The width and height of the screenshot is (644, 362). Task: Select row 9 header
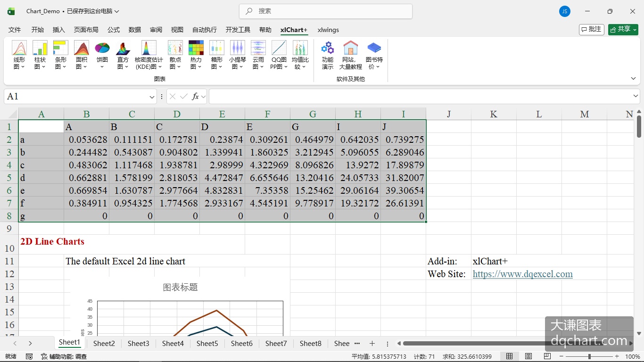[x=9, y=229]
